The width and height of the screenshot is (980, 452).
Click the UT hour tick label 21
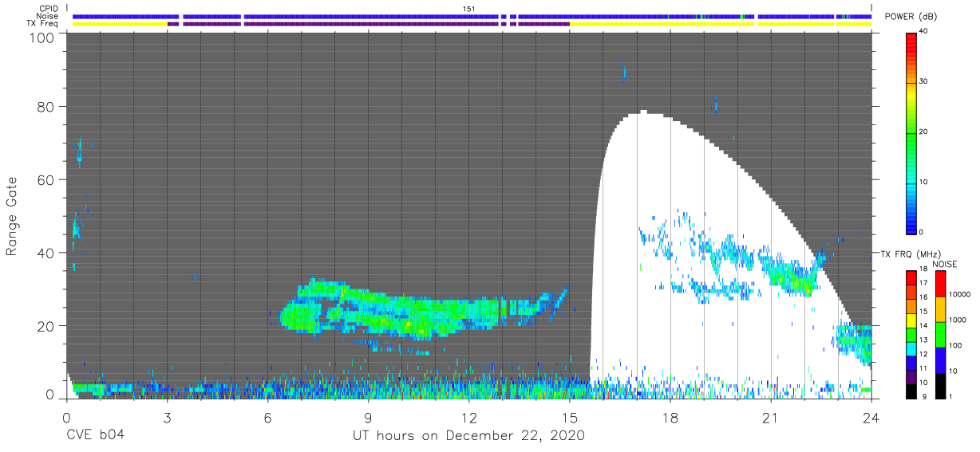pos(771,418)
